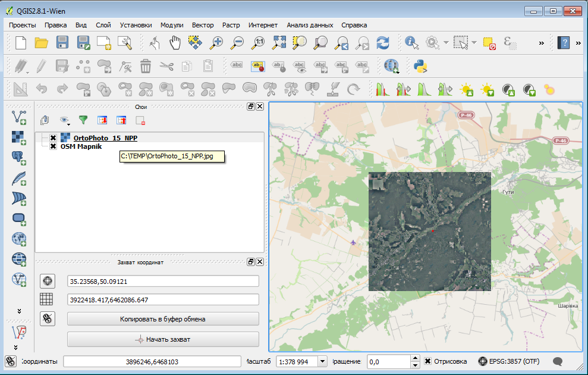588x375 pixels.
Task: Click the coordinate capture input field
Action: click(x=163, y=280)
